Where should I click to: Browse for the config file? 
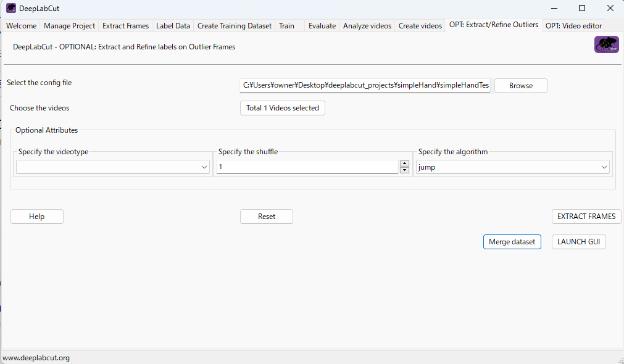(520, 86)
